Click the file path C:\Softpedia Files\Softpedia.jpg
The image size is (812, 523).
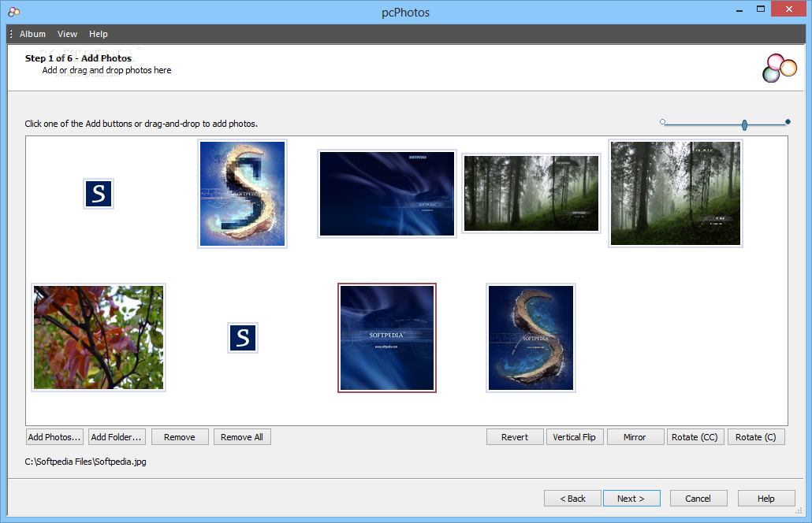pyautogui.click(x=85, y=462)
